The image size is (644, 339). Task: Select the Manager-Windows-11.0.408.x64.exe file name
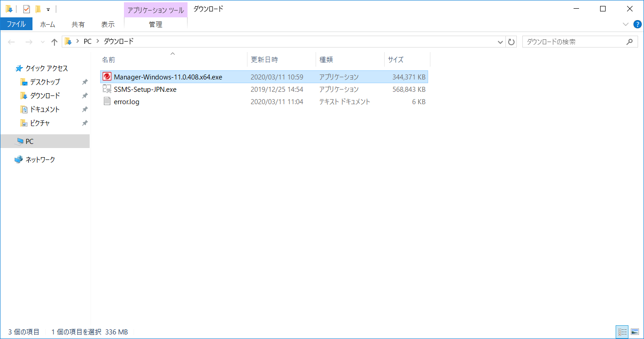pos(168,77)
